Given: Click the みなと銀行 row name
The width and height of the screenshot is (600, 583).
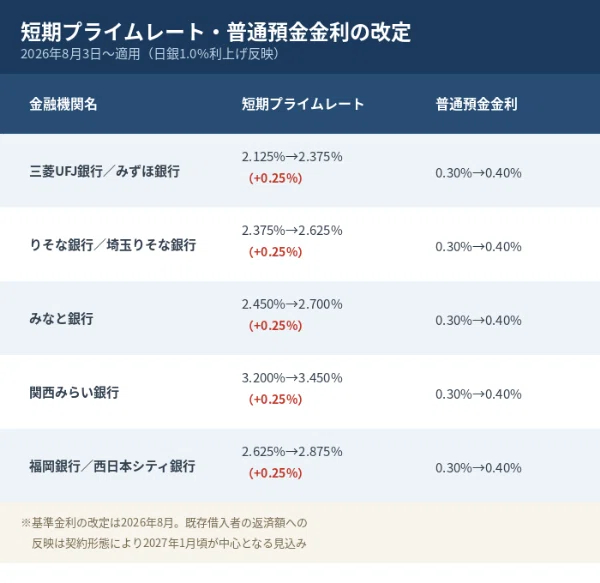Looking at the screenshot, I should pos(61,319).
